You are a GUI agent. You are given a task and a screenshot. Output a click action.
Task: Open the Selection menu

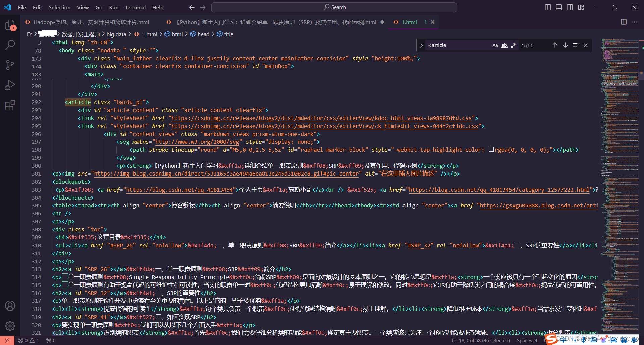59,7
